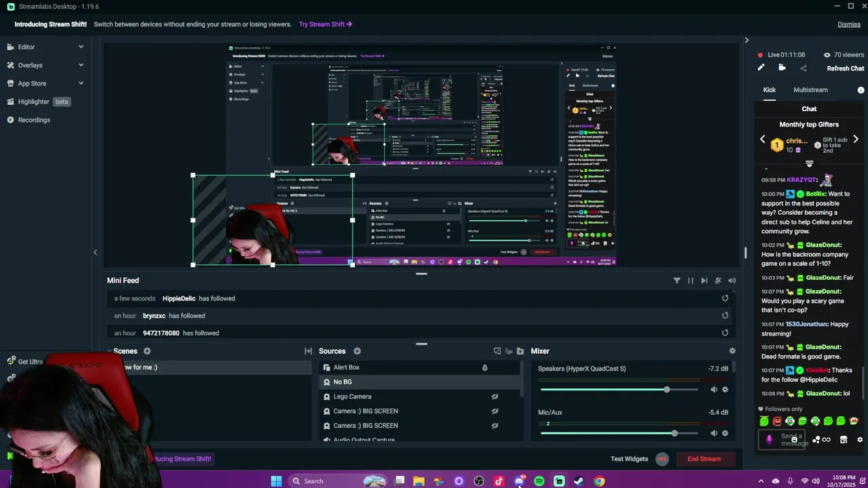The height and width of the screenshot is (488, 868).
Task: Collapse the chat panel with the arrow
Action: tap(747, 41)
